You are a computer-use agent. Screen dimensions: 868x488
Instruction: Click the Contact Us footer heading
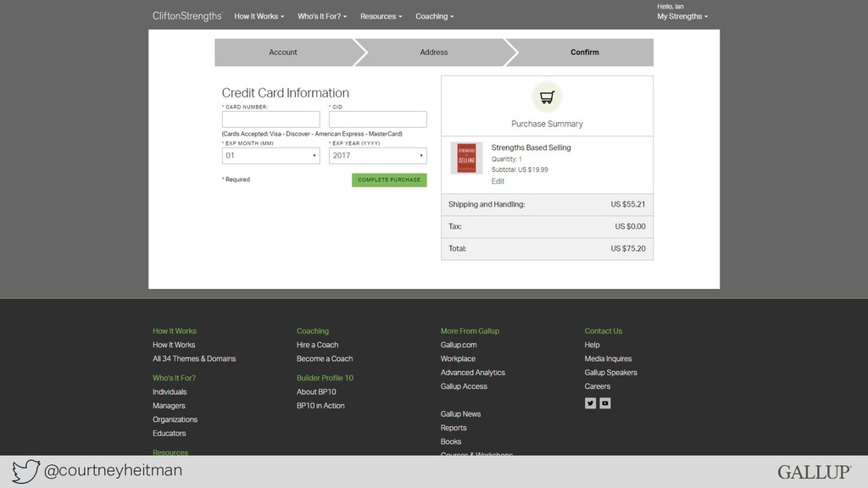pyautogui.click(x=604, y=331)
